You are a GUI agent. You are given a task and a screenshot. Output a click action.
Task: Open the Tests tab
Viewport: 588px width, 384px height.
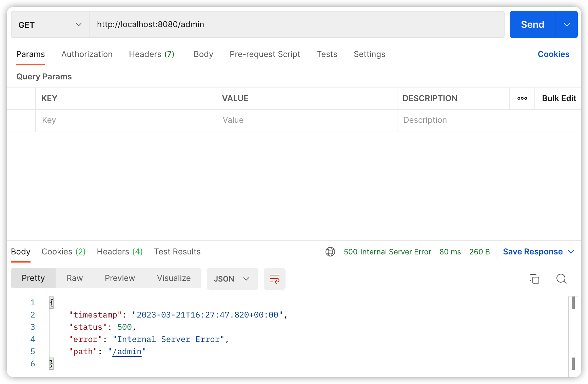327,54
